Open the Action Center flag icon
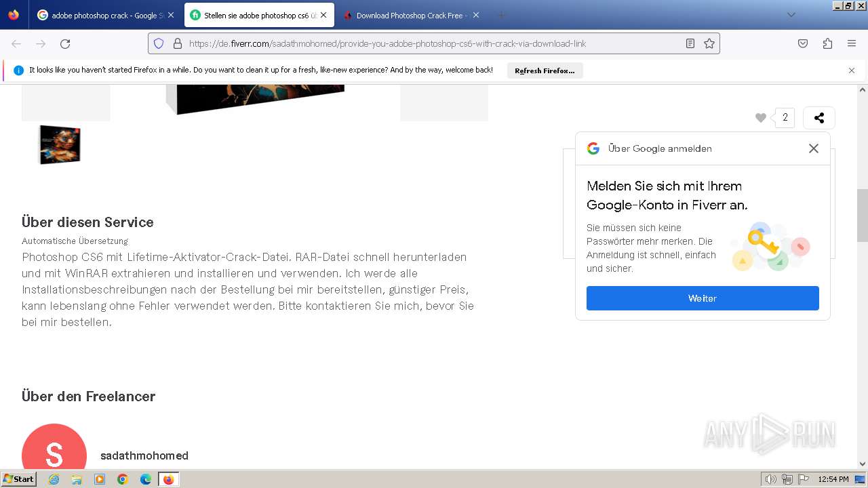The image size is (868, 488). 804,479
